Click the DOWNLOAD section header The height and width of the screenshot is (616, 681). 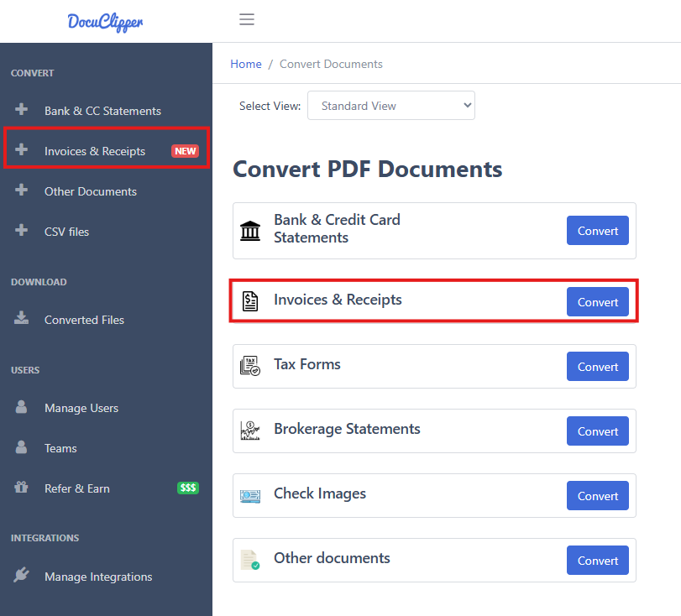39,282
